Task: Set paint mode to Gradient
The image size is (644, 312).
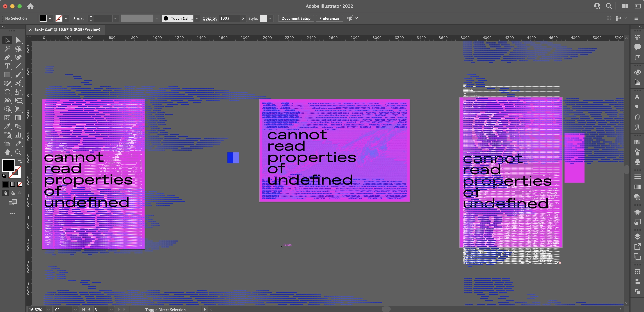Action: click(13, 185)
